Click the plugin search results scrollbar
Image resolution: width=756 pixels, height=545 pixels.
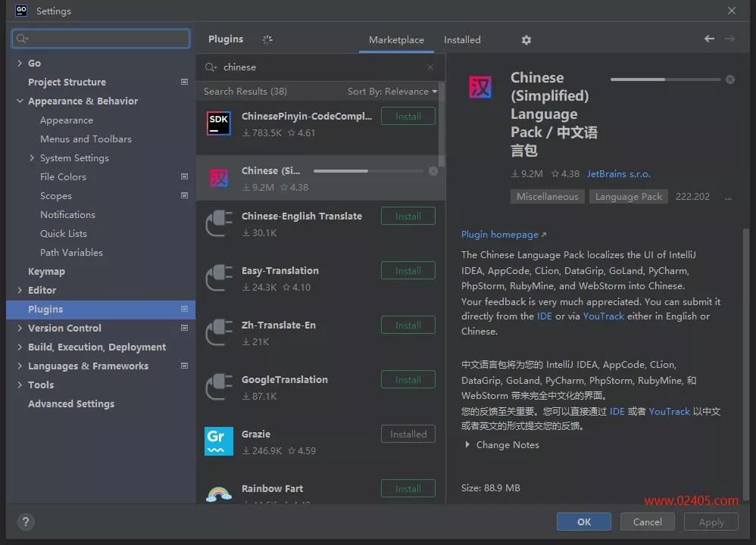tap(442, 124)
